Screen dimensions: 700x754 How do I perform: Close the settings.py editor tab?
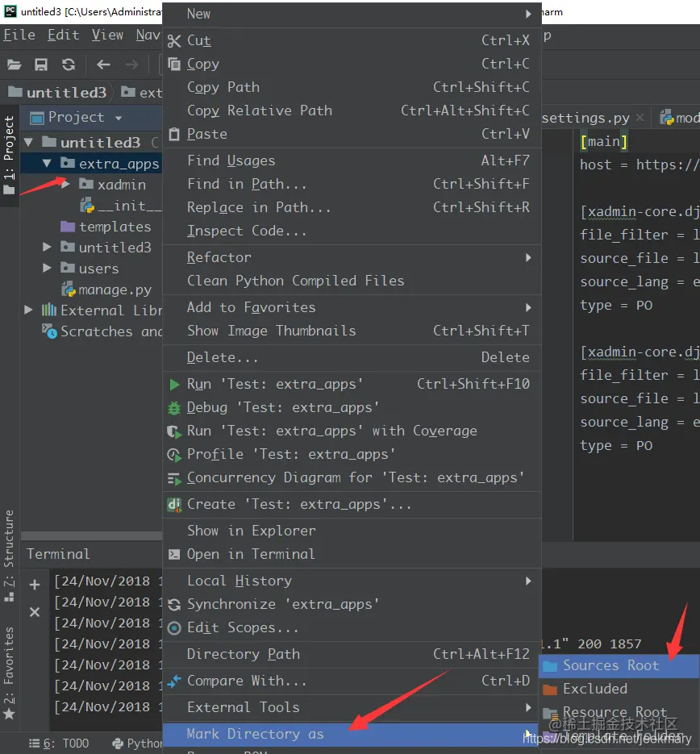pos(640,118)
